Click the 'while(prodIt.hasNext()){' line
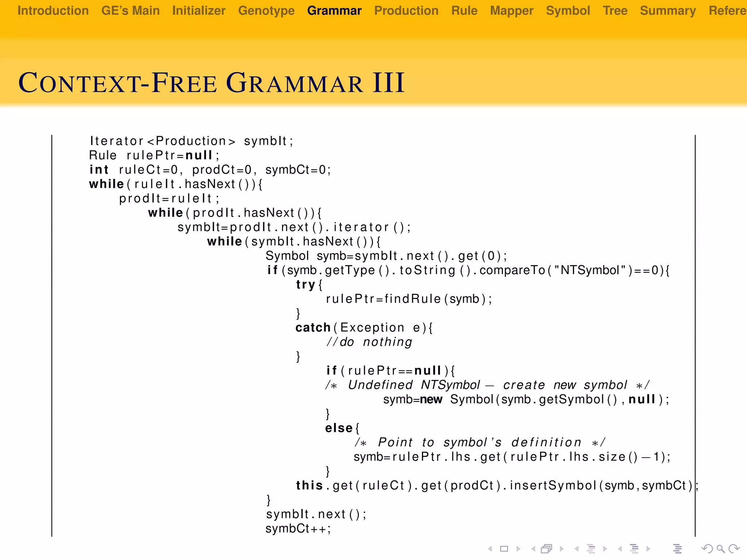Viewport: 747px width, 560px height. coord(235,213)
